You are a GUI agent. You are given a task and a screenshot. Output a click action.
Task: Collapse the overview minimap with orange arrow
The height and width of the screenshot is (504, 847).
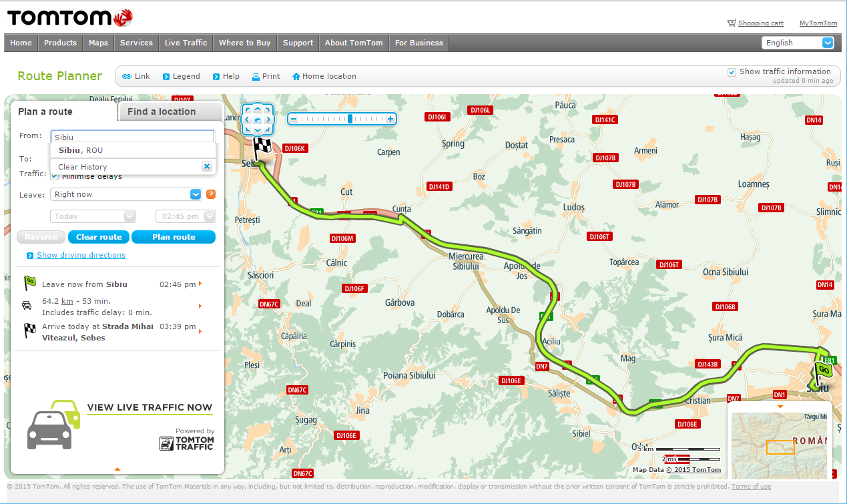780,407
